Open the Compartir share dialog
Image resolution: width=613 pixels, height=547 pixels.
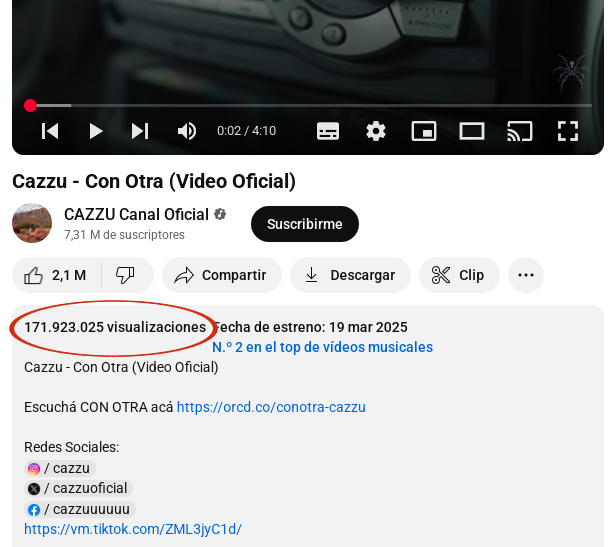tap(222, 275)
